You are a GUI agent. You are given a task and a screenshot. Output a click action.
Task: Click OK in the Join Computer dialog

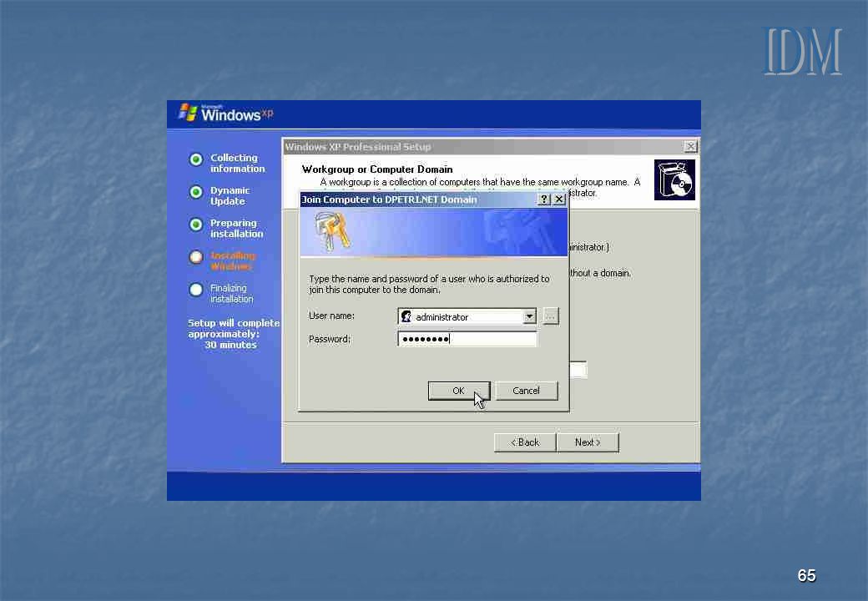458,391
